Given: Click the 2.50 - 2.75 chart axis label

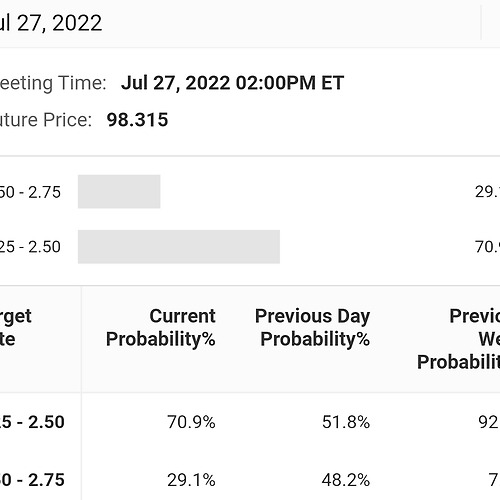Looking at the screenshot, I should click(x=30, y=192).
